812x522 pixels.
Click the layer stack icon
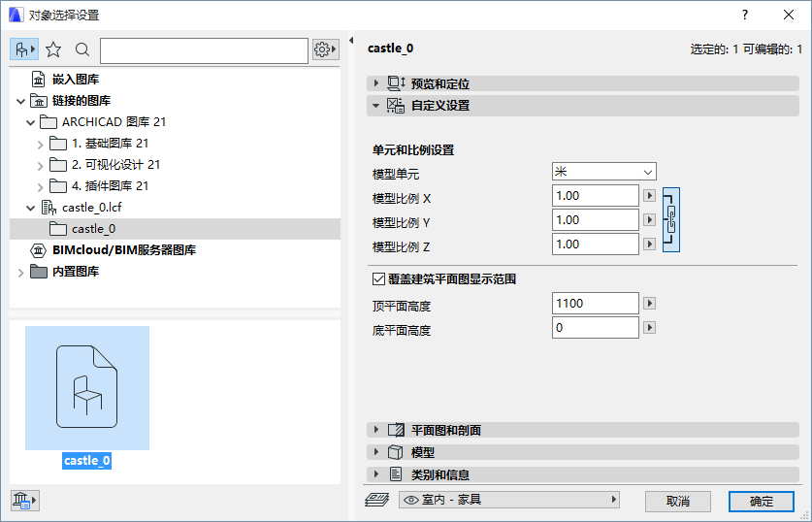pos(376,501)
